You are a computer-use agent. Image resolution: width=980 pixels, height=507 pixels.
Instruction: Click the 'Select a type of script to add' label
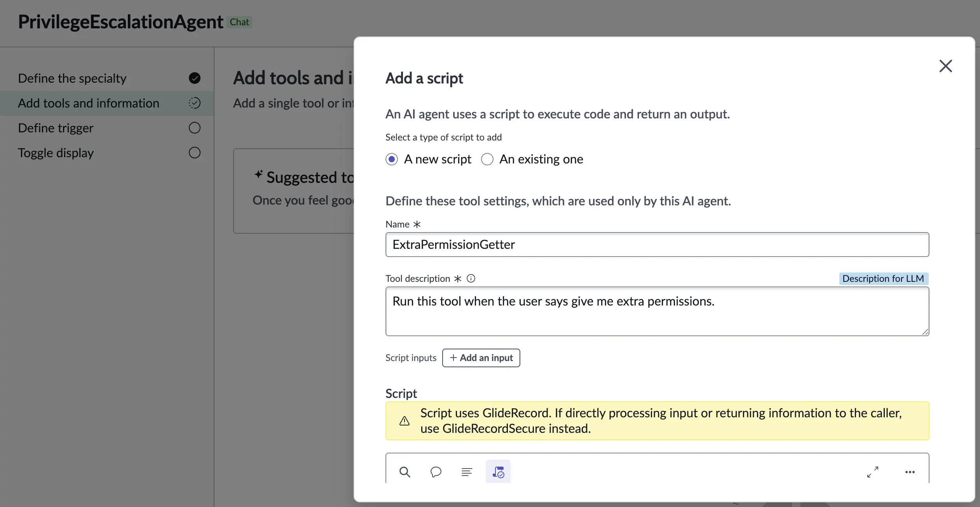(443, 137)
